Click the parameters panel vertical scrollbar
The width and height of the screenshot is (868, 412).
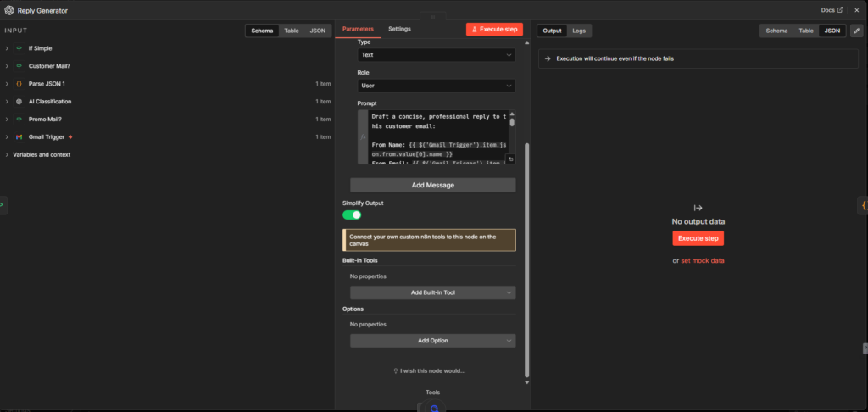coord(526,260)
